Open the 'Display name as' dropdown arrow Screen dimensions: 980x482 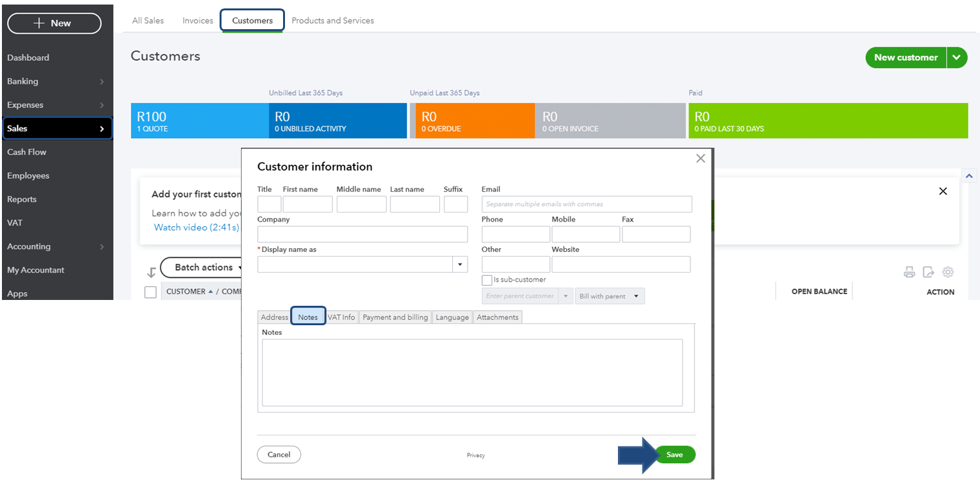[x=460, y=264]
